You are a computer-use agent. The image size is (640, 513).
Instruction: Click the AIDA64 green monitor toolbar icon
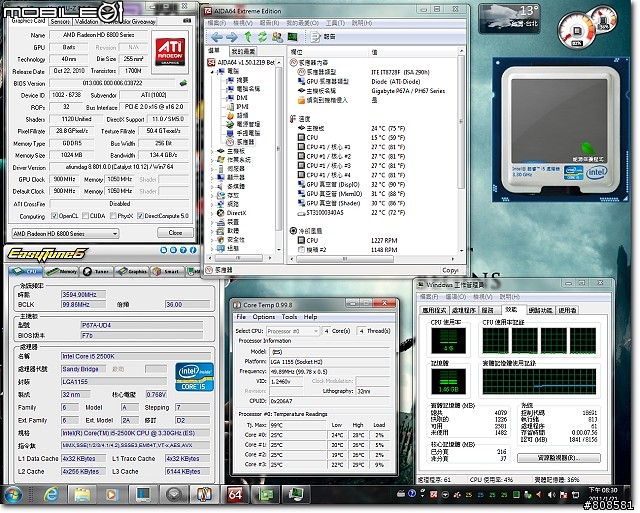tap(293, 37)
